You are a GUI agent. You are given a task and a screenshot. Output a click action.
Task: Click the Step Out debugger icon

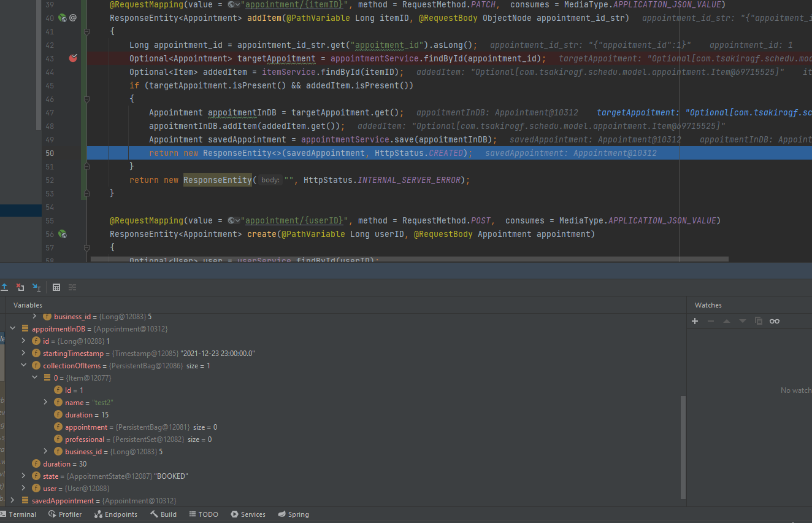4,287
